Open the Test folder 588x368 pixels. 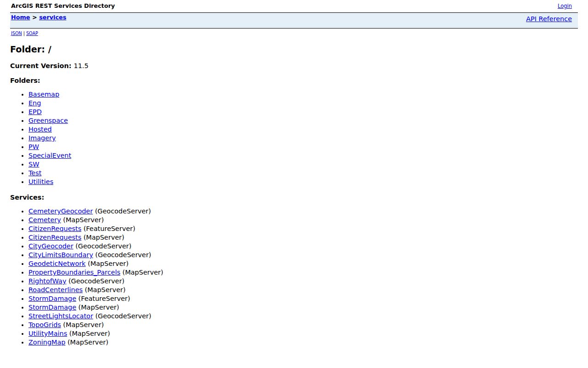35,173
